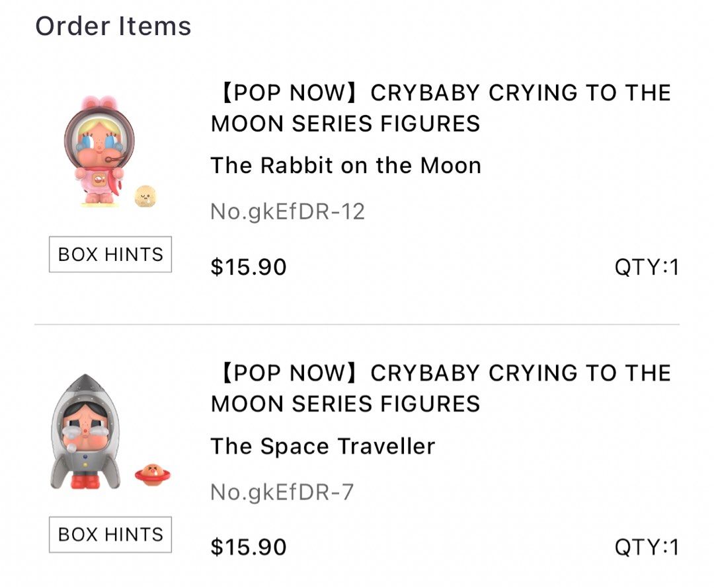Screen dimensions: 714x588
Task: Open The Rabbit on the Moon product page
Action: click(346, 166)
